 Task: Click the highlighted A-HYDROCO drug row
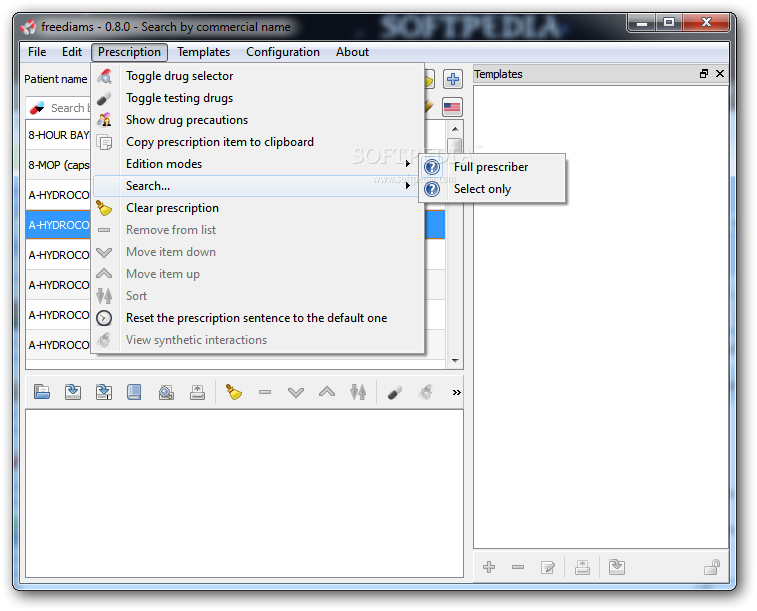[x=58, y=225]
